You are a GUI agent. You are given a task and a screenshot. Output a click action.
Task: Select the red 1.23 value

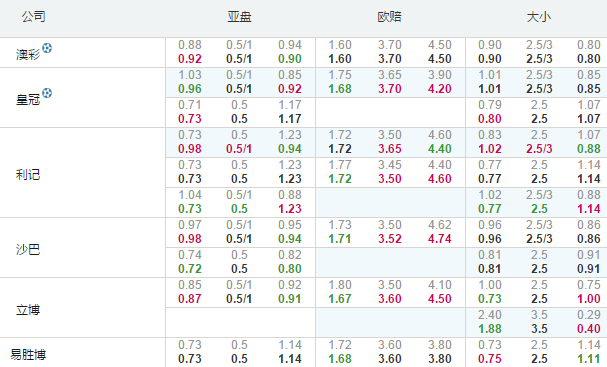[290, 209]
